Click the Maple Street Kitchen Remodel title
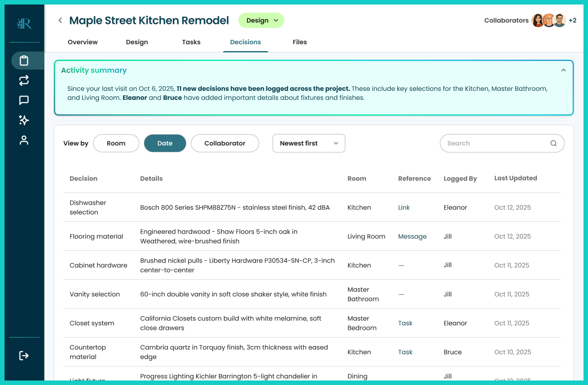The width and height of the screenshot is (588, 385). click(149, 20)
